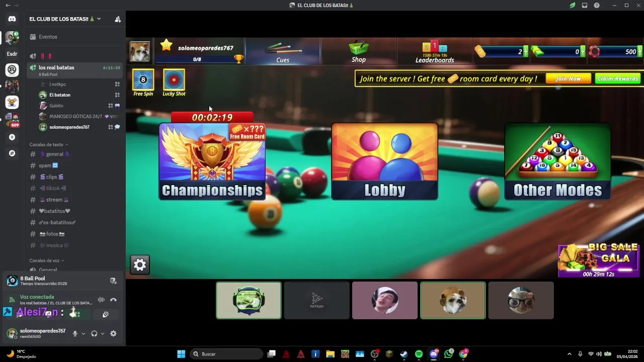
Task: Open Discover servers compass icon
Action: [x=12, y=153]
